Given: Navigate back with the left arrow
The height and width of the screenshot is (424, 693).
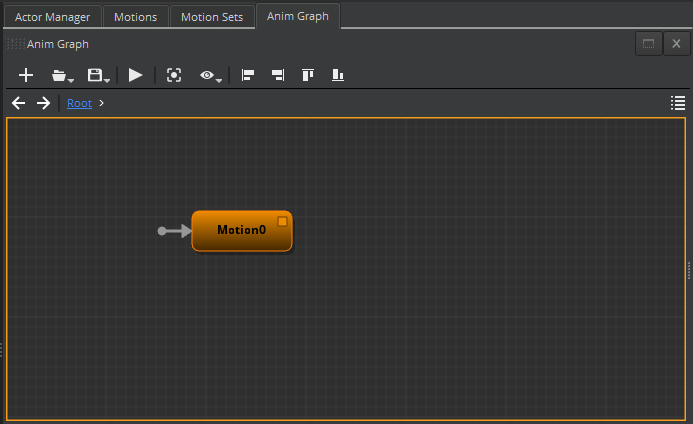Looking at the screenshot, I should (x=18, y=103).
